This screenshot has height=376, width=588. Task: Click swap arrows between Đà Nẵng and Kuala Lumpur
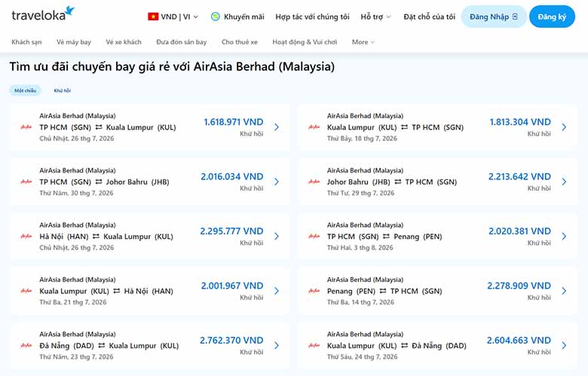pos(102,346)
